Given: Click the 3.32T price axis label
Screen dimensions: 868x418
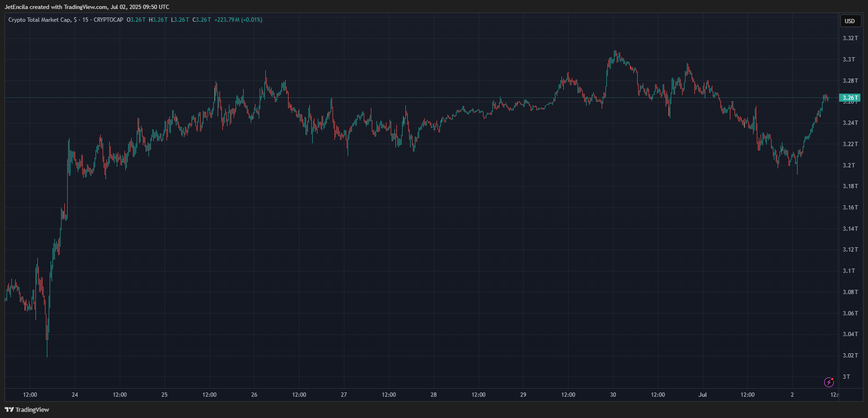Looking at the screenshot, I should click(x=850, y=38).
